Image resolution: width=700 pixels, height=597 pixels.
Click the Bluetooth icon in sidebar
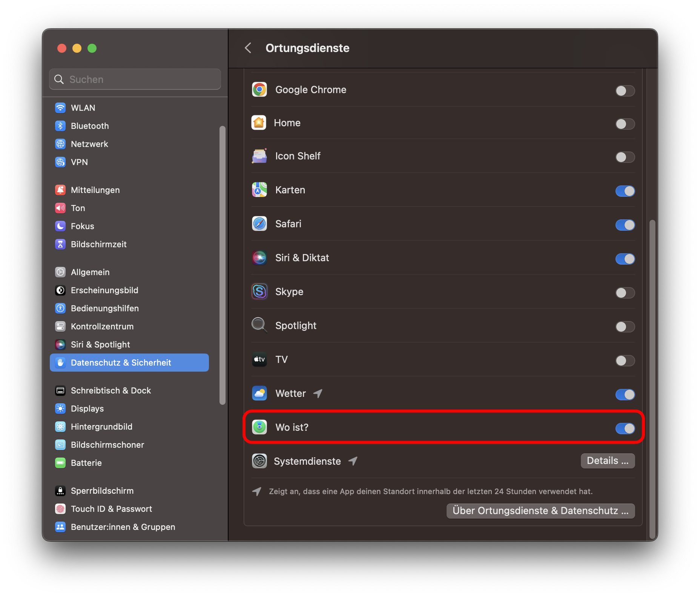point(60,126)
